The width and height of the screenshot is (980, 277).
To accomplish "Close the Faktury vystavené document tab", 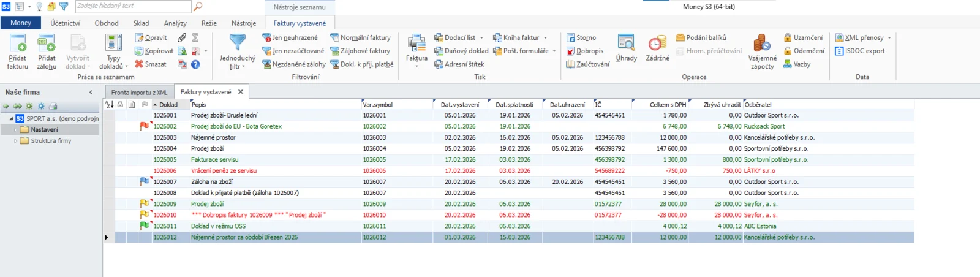I will click(241, 92).
